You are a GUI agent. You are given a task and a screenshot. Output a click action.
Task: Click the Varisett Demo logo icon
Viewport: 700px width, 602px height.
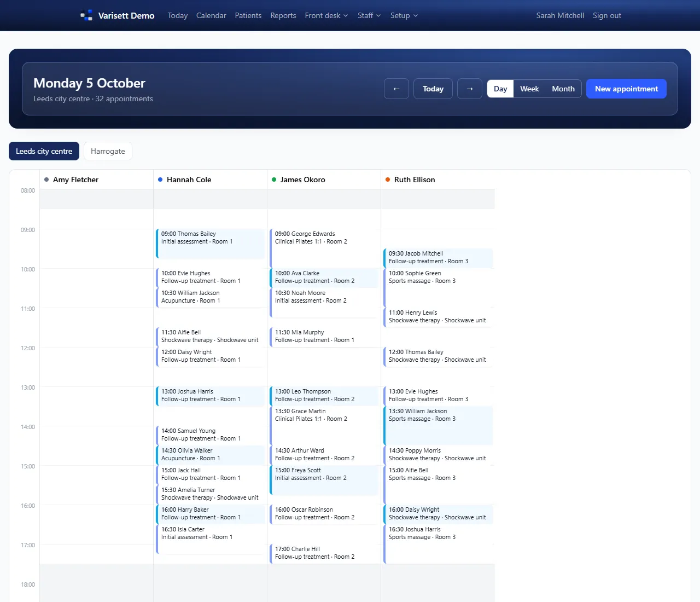86,15
